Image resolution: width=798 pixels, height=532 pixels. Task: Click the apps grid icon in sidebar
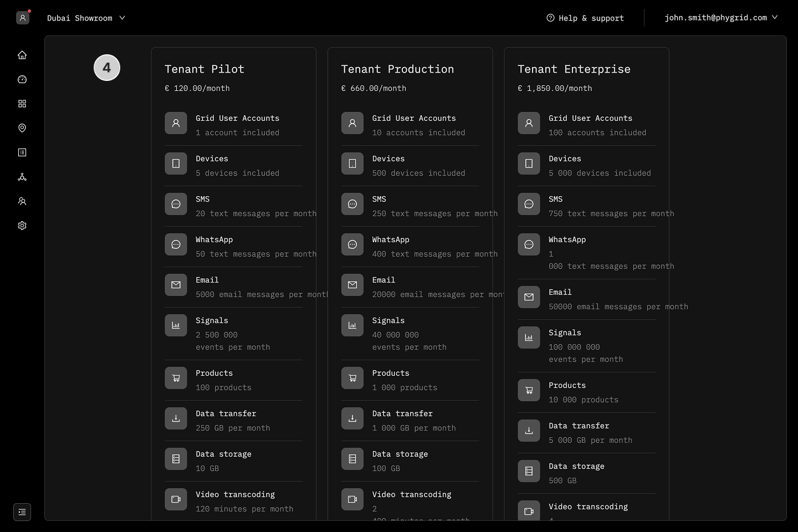click(x=22, y=104)
